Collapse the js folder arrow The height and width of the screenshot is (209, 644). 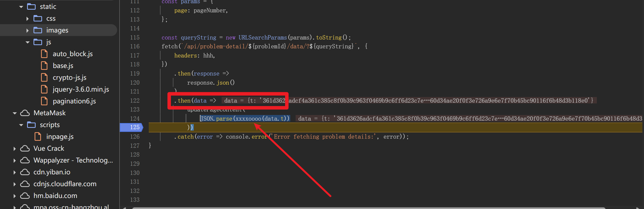pos(28,42)
